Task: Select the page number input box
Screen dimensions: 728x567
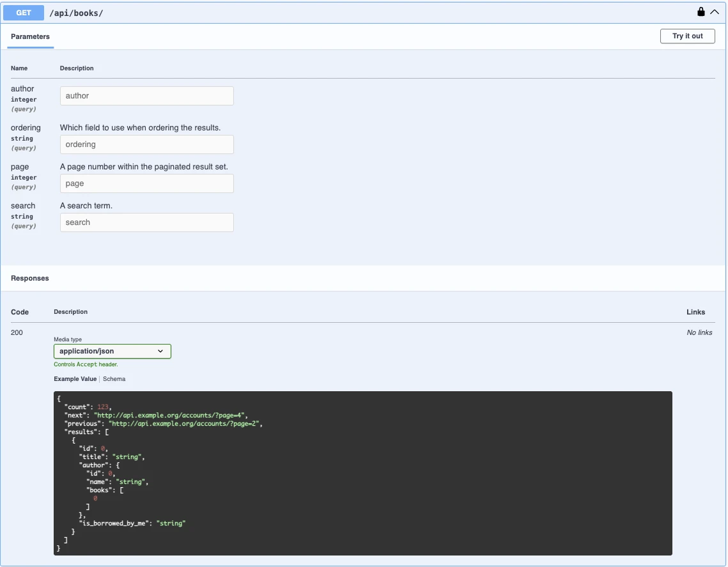Action: [x=146, y=183]
